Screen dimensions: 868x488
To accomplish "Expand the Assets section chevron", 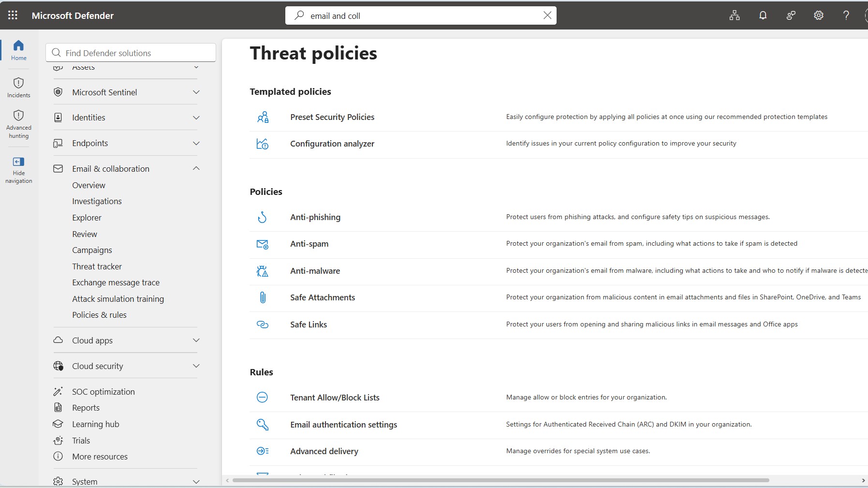I will (x=196, y=67).
